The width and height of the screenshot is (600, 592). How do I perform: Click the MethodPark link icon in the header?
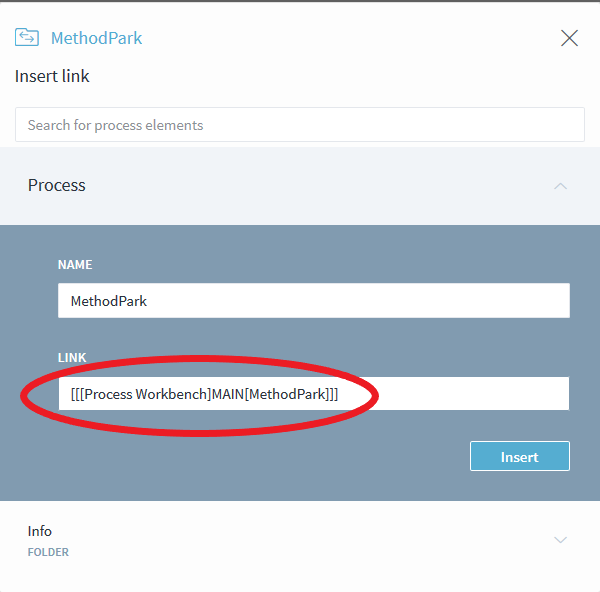coord(26,38)
